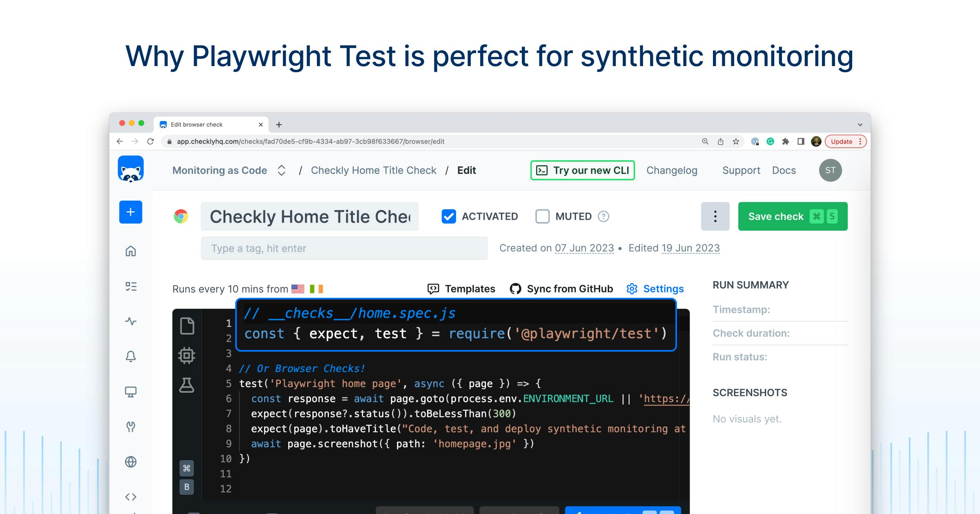This screenshot has height=514, width=980.
Task: Click the Checkly raccoon logo
Action: coord(131,170)
